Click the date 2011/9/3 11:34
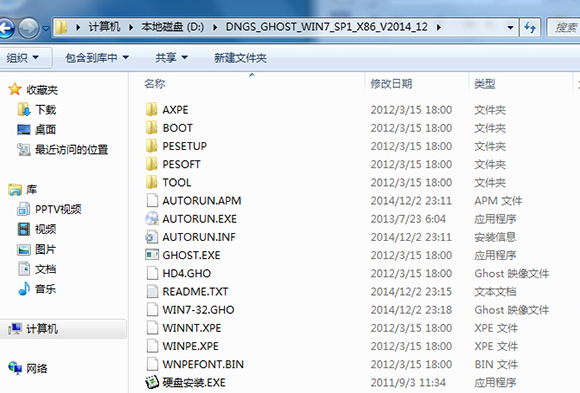The image size is (580, 393). coord(408,383)
